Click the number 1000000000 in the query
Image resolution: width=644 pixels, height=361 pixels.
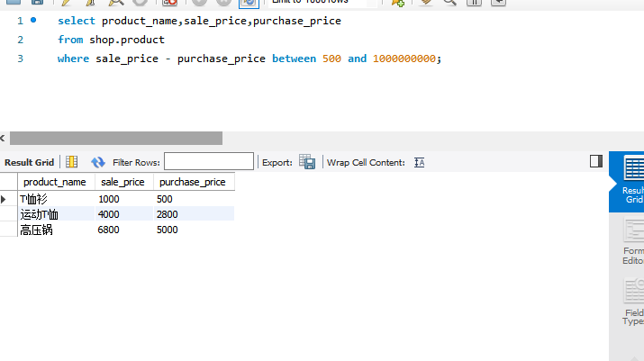pos(404,59)
